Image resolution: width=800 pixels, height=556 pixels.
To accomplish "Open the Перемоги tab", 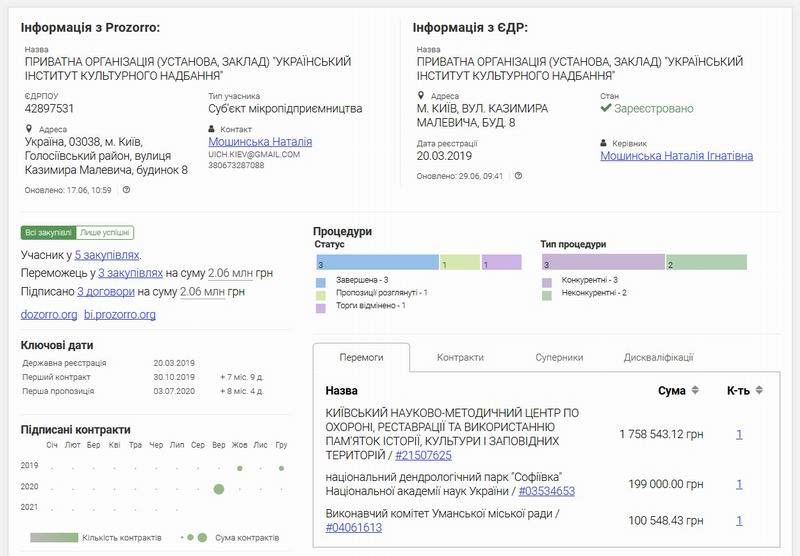I will tap(361, 358).
